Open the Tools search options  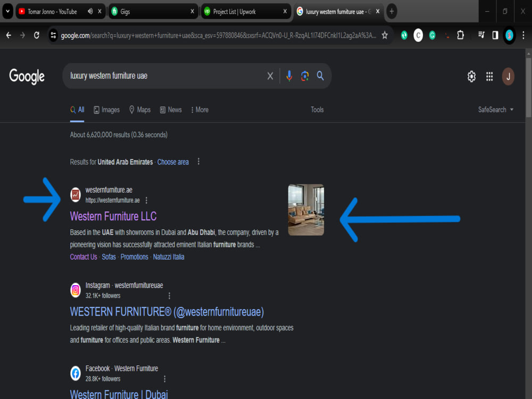pos(317,110)
